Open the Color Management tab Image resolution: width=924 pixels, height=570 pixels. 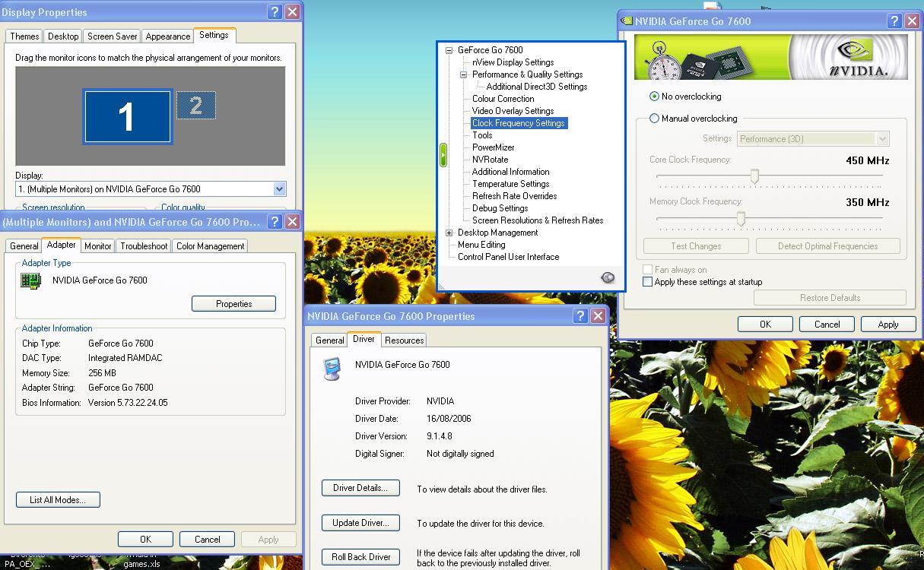click(211, 246)
